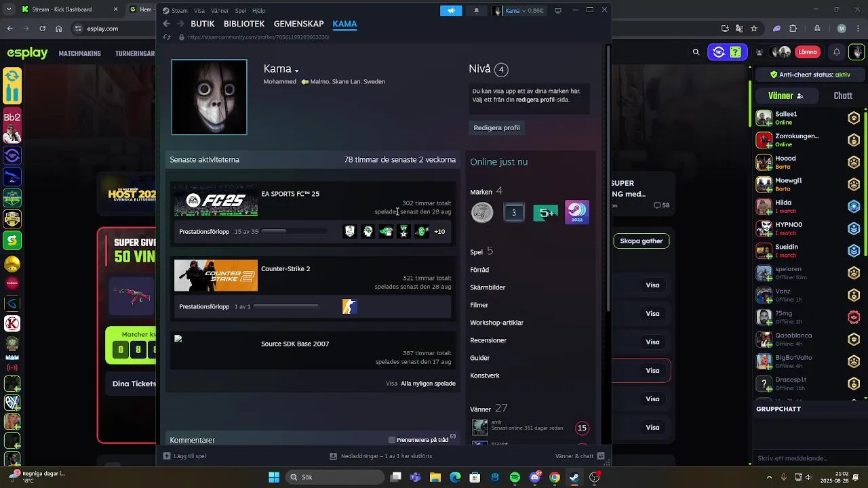Image resolution: width=868 pixels, height=488 pixels.
Task: Open Microsoft Edge from the taskbar
Action: pos(455,477)
